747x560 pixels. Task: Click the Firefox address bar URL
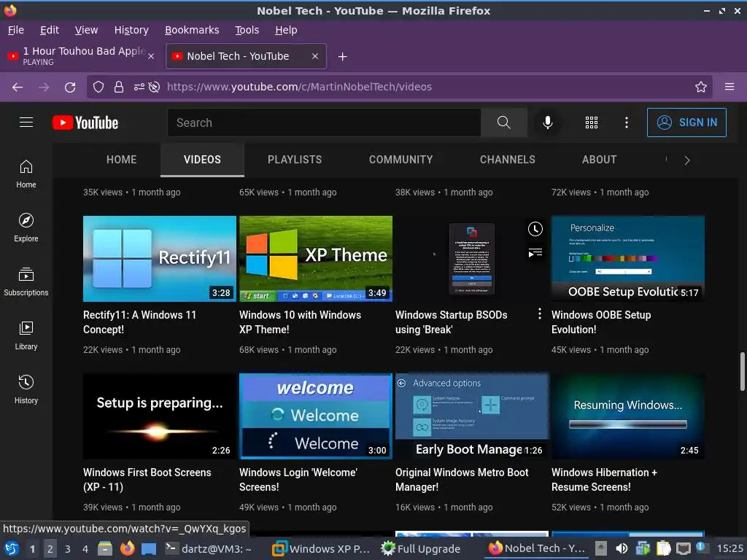[x=299, y=87]
